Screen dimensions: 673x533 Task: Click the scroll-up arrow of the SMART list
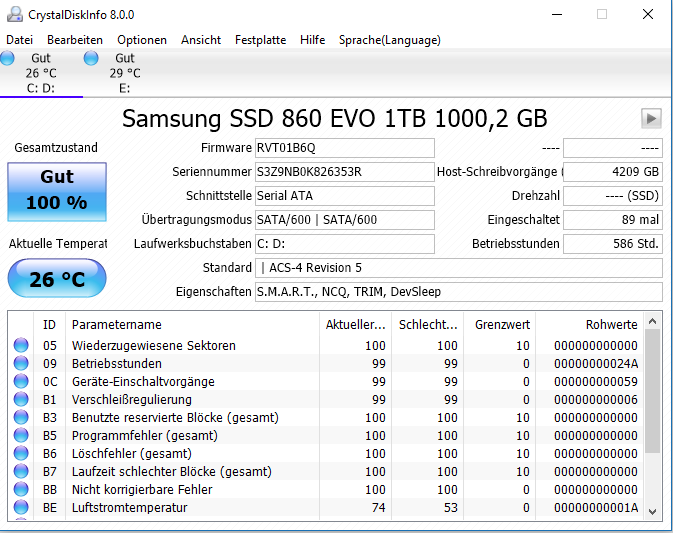point(652,321)
